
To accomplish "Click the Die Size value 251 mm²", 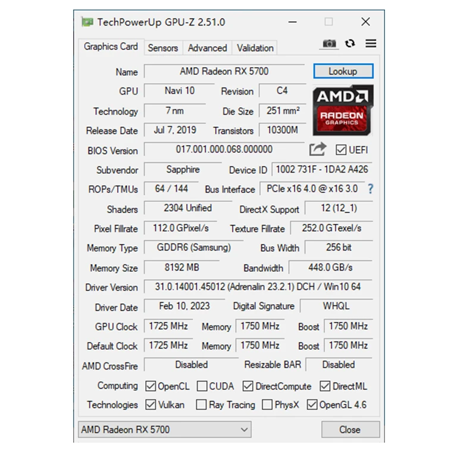I will click(x=282, y=111).
